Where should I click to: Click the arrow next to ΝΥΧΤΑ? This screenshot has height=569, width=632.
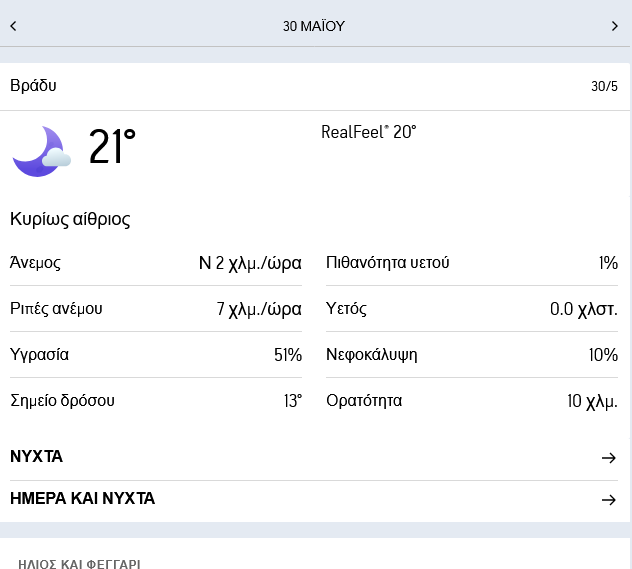pyautogui.click(x=609, y=458)
